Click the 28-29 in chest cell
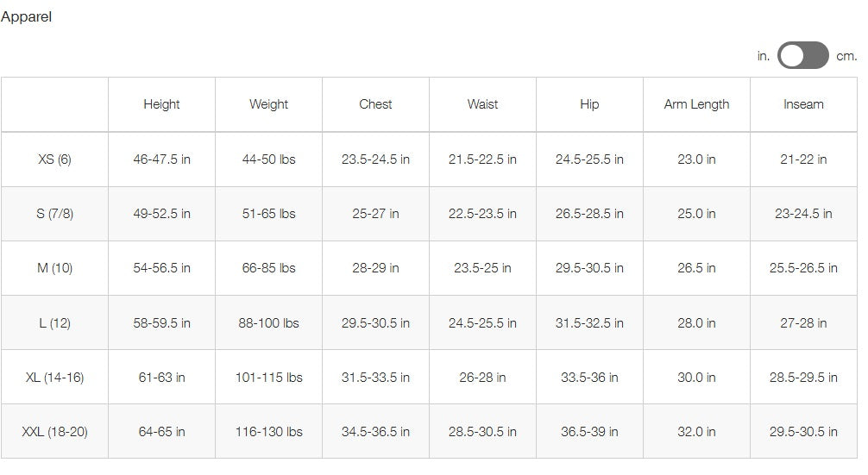This screenshot has width=868, height=475. point(375,267)
